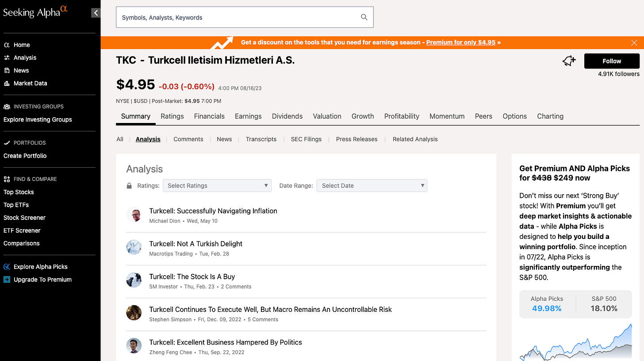Click the Alpha Picks performance chart
644x361 pixels.
click(x=575, y=342)
